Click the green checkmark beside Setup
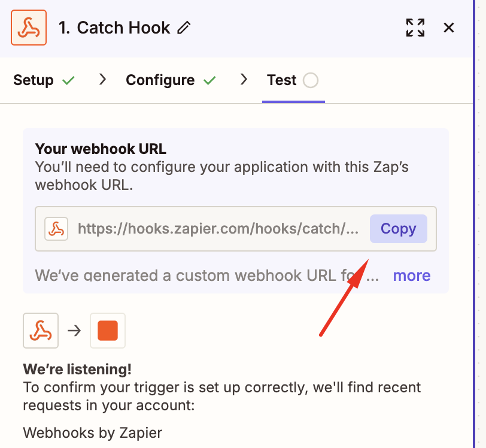 (x=69, y=80)
